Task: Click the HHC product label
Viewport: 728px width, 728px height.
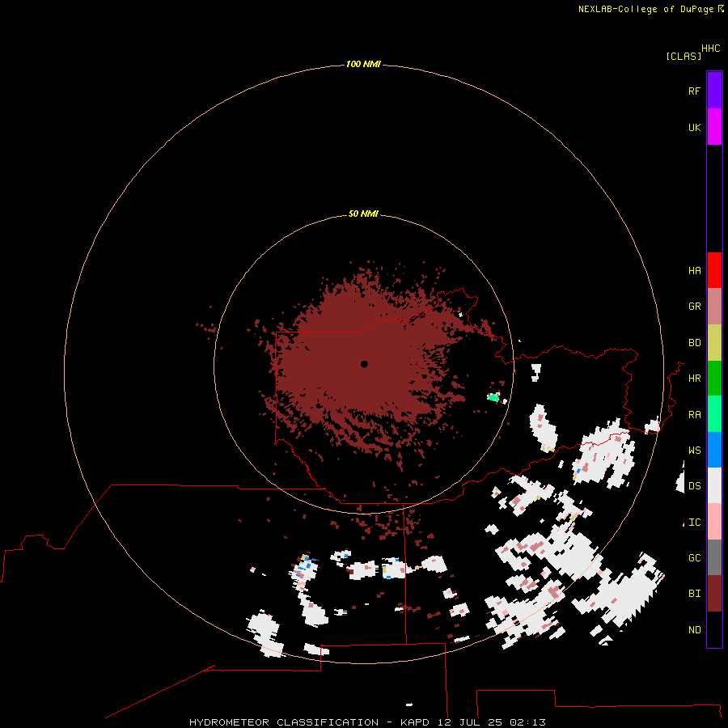Action: pos(710,49)
